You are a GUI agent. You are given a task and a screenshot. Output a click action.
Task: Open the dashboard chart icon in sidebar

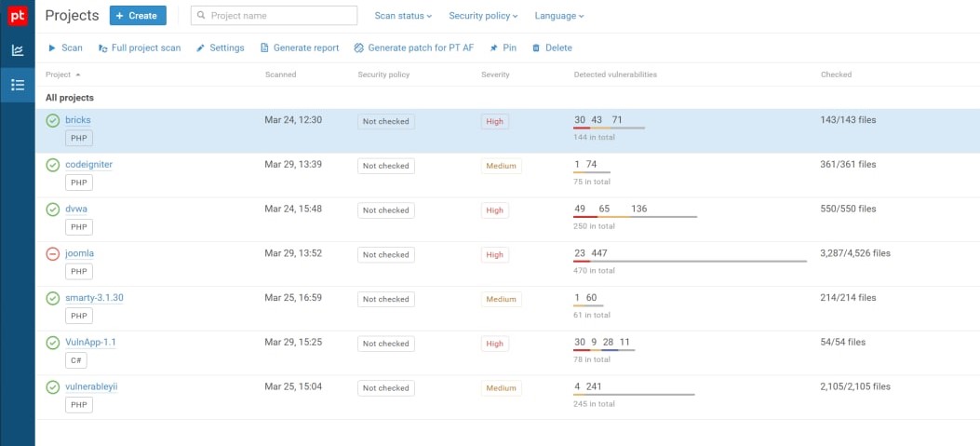[17, 50]
